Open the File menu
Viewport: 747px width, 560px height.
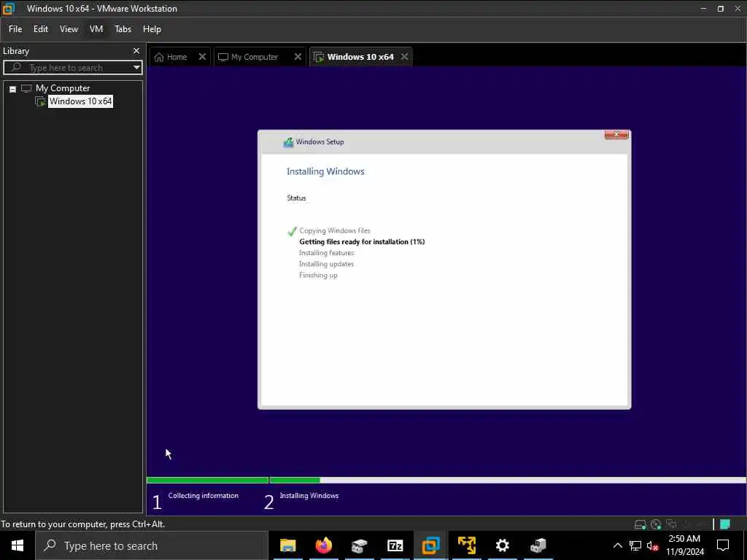click(15, 29)
